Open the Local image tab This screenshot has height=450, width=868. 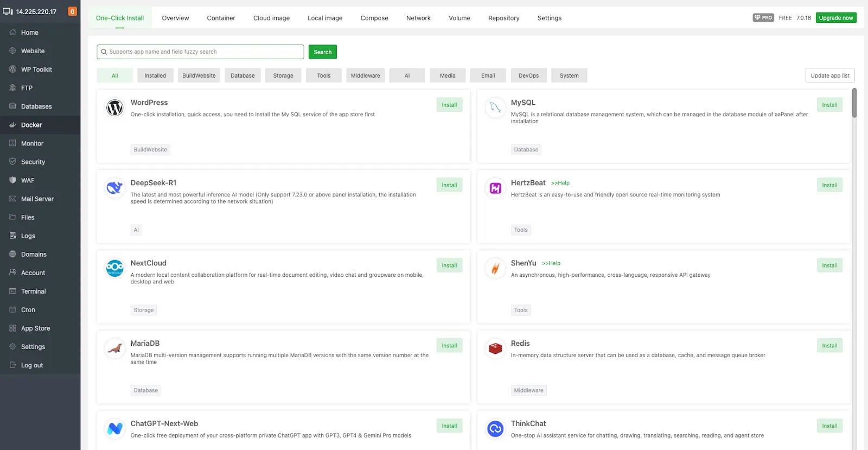pyautogui.click(x=325, y=18)
